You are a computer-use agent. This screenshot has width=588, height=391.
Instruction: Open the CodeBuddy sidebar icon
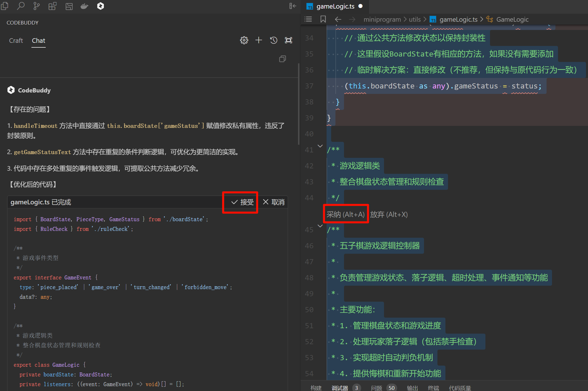pyautogui.click(x=100, y=6)
